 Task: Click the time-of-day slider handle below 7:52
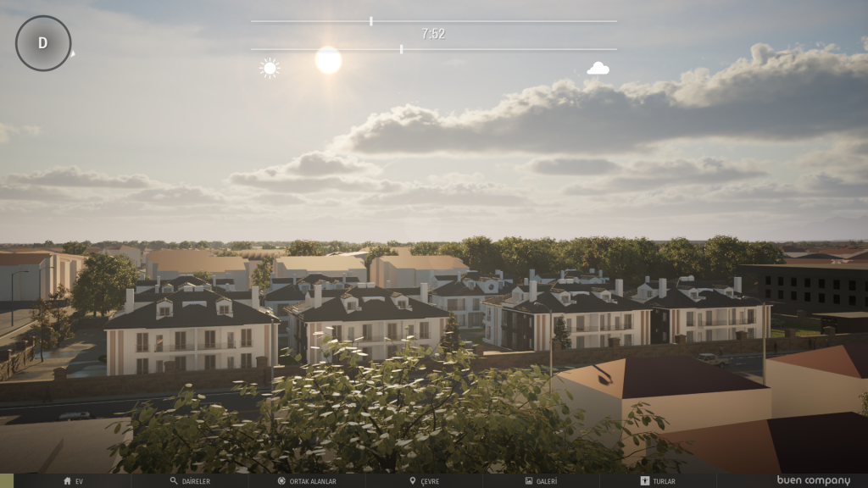401,49
